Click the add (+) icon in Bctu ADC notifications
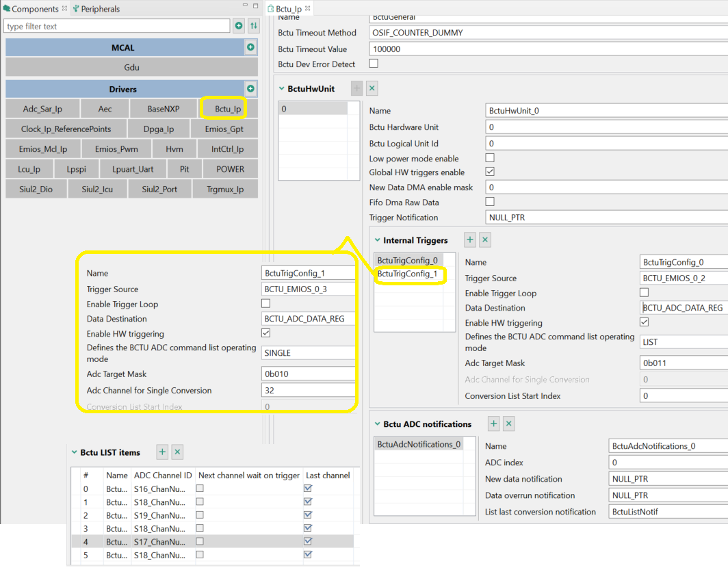Viewport: 728px width, 572px height. (x=493, y=424)
